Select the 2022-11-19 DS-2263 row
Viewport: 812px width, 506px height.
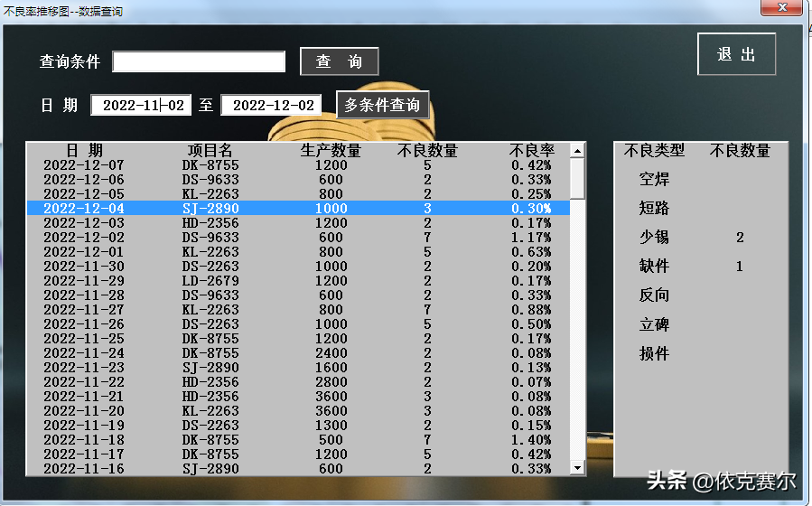coord(298,426)
